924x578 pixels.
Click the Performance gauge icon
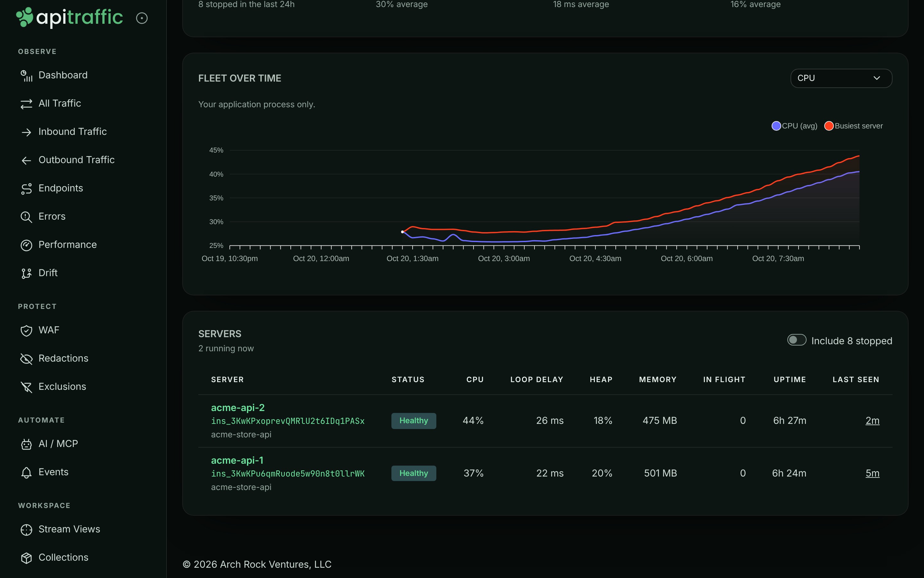[x=26, y=245]
